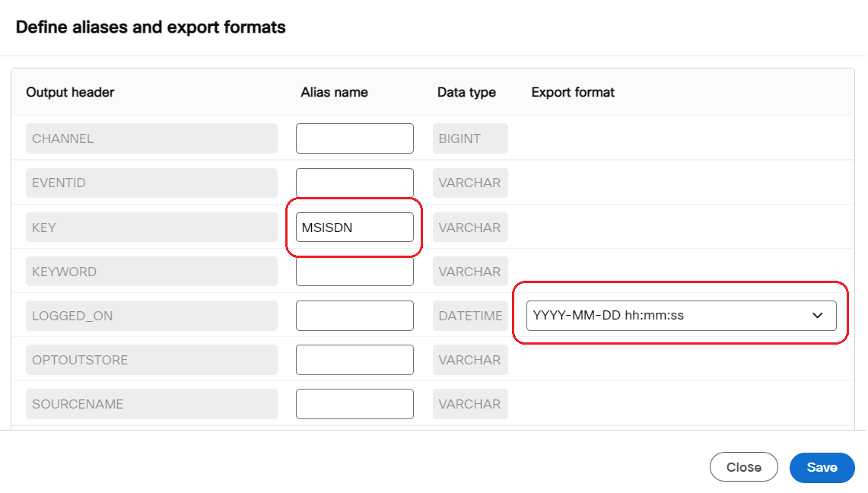Select the EVENTID output header cell
Screen dimensions: 868x493
151,183
